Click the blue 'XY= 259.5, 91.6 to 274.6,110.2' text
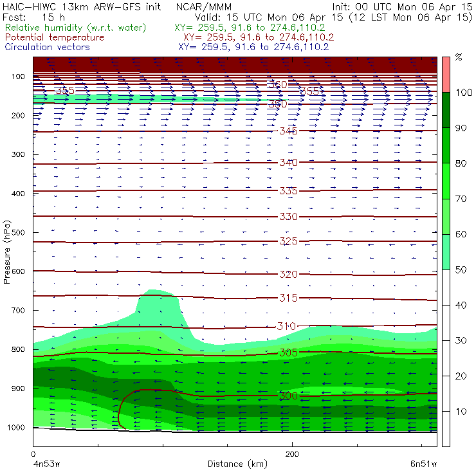Screen dimensions: 476x476 click(253, 47)
